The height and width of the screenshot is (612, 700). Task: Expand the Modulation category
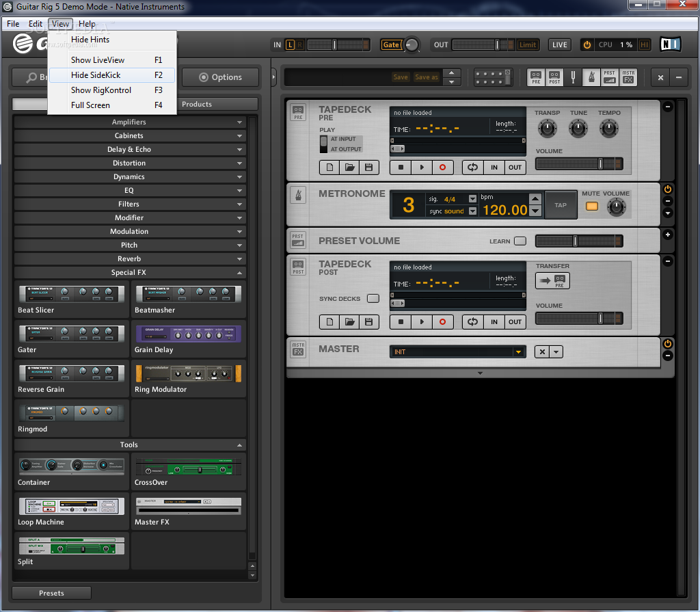tap(130, 231)
